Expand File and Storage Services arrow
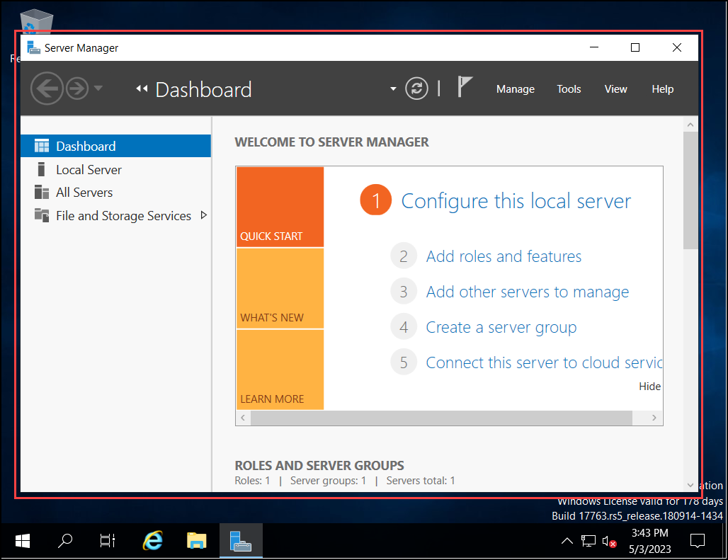 (x=203, y=215)
